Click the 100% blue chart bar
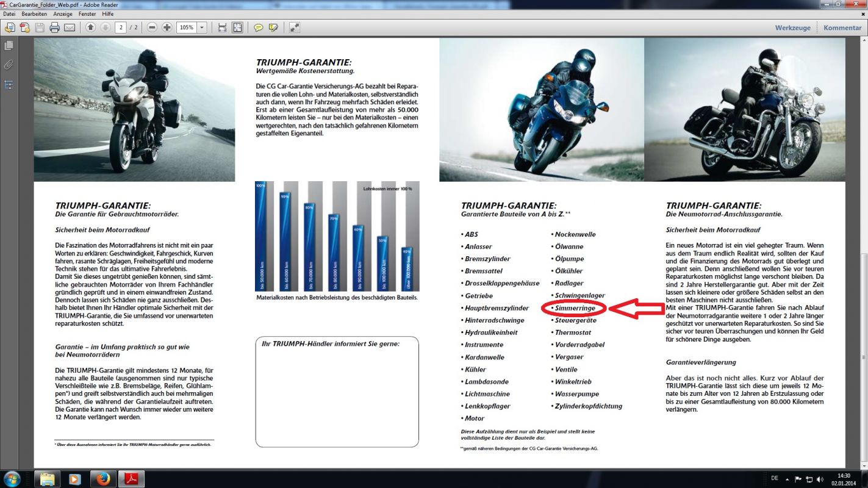Image resolution: width=868 pixels, height=488 pixels. point(260,236)
